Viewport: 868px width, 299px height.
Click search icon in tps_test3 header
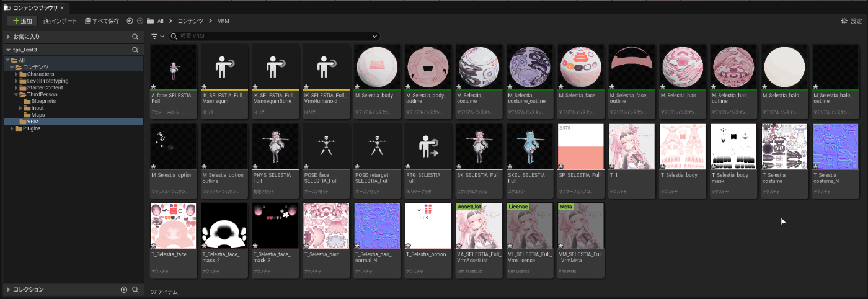[135, 50]
